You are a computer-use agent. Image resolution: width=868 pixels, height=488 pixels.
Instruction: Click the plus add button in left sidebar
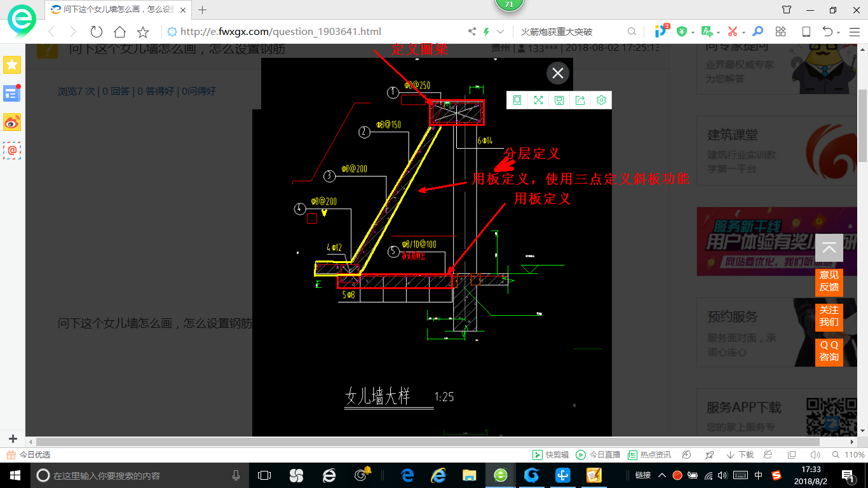[13, 438]
